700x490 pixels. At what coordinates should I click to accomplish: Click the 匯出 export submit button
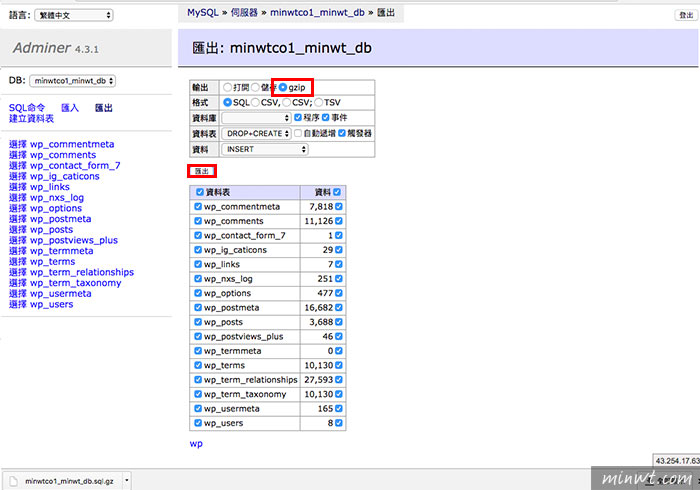tap(202, 171)
